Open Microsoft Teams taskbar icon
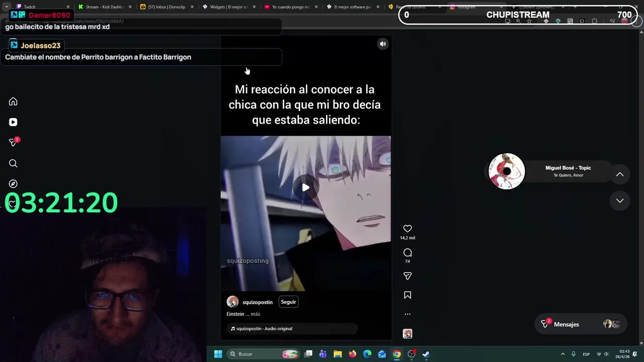This screenshot has height=362, width=644. tap(323, 354)
